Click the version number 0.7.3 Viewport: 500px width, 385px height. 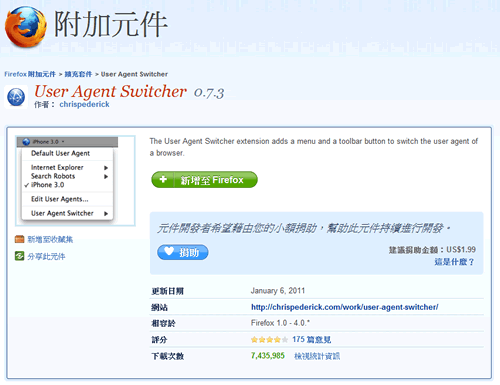point(209,93)
